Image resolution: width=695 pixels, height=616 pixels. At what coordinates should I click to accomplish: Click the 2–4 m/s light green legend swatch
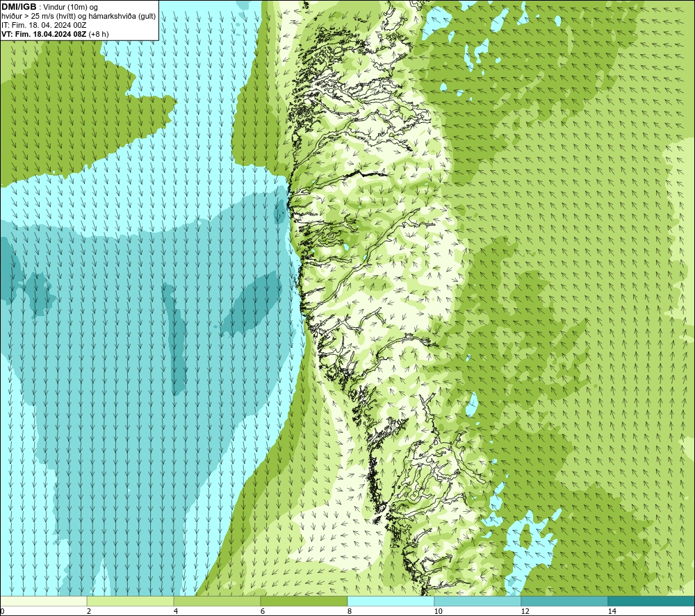point(131,601)
